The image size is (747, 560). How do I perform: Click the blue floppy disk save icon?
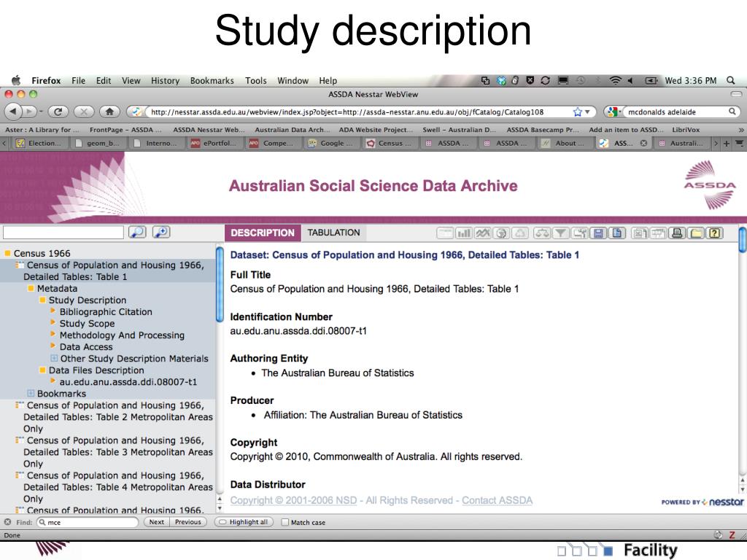coord(598,233)
